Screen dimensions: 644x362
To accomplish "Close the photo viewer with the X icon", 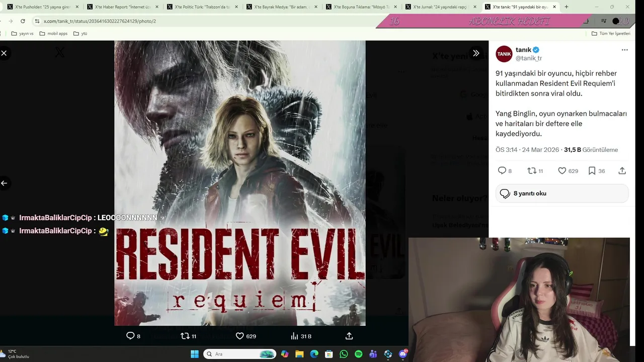I will 4,53.
